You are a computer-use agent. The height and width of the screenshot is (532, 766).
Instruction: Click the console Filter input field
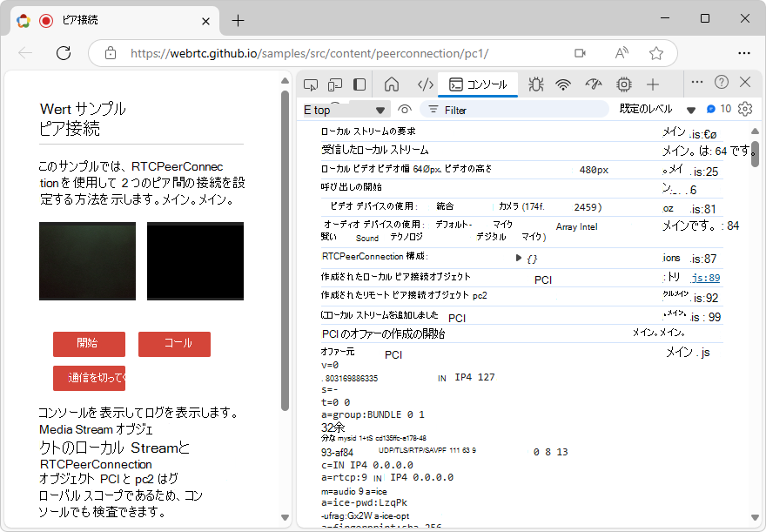(x=515, y=110)
